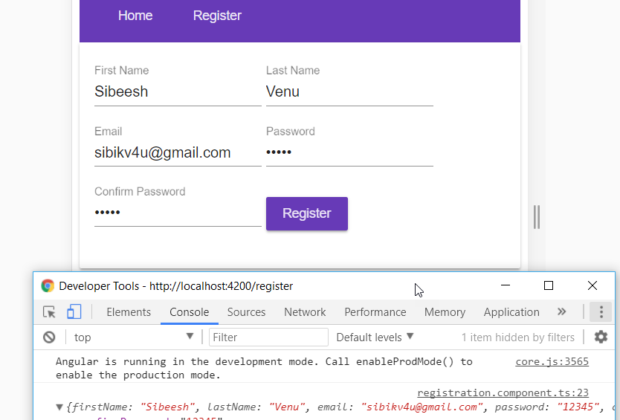Click the console Filter input box
The width and height of the screenshot is (620, 420).
(x=268, y=337)
